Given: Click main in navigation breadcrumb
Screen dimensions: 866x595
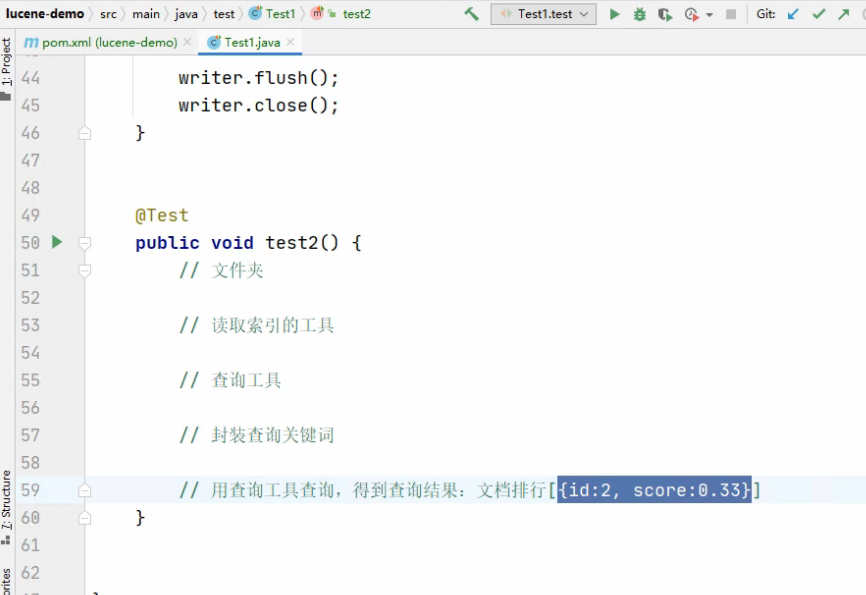Looking at the screenshot, I should [x=146, y=14].
